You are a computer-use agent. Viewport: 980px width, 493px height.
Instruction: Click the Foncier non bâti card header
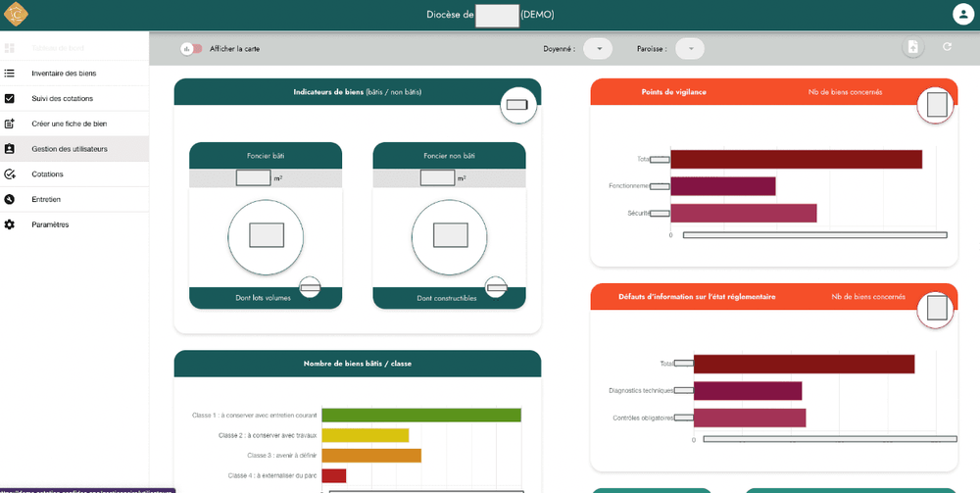coord(450,156)
